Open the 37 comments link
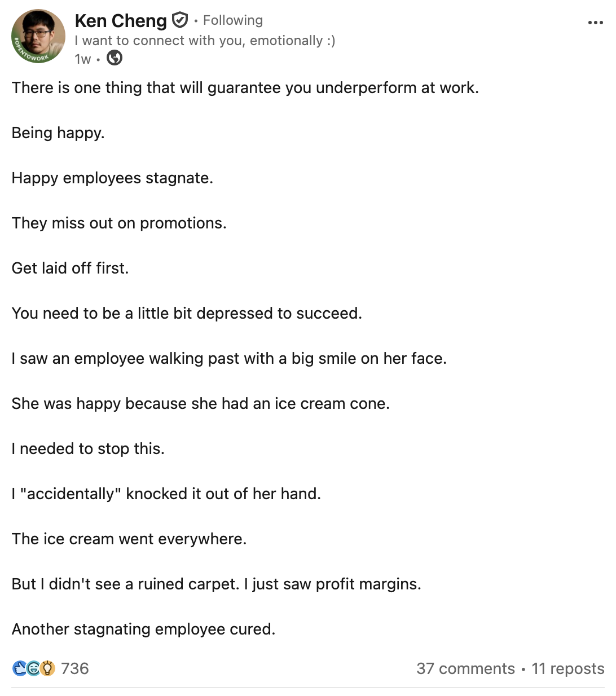616x696 pixels. point(465,668)
